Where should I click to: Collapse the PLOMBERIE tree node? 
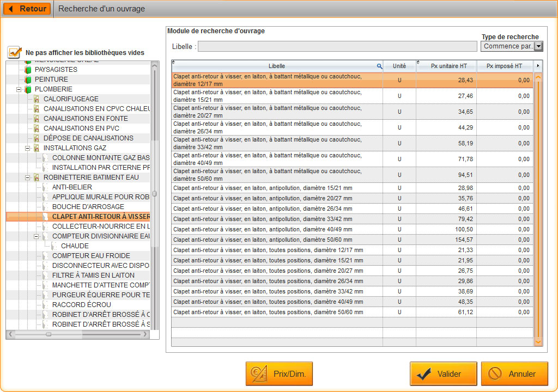click(x=19, y=89)
